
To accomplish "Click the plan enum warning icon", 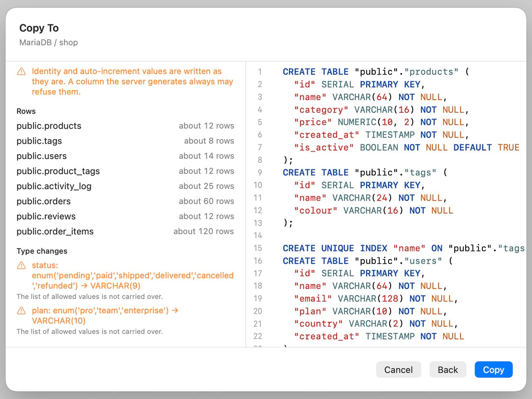I will (x=21, y=310).
